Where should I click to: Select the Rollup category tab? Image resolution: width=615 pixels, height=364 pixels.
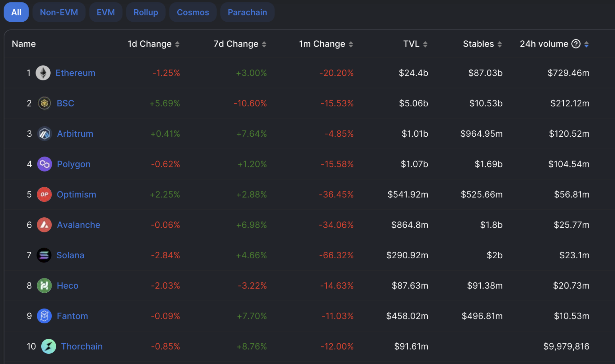[146, 12]
